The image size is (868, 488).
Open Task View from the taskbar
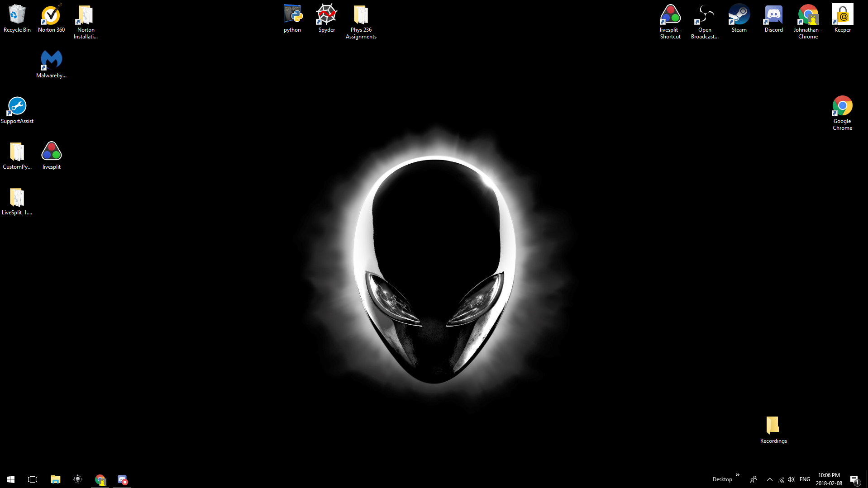pos(33,479)
